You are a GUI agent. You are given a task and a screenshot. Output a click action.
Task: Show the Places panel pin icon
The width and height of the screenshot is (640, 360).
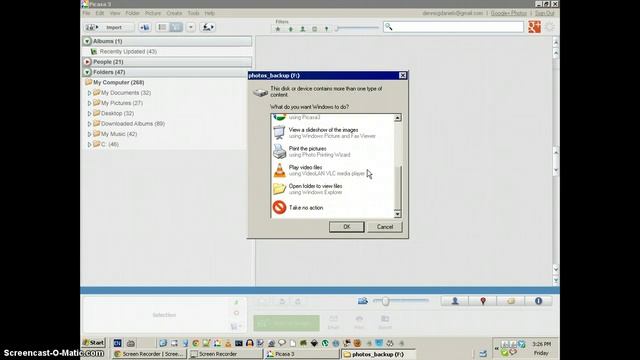(483, 301)
